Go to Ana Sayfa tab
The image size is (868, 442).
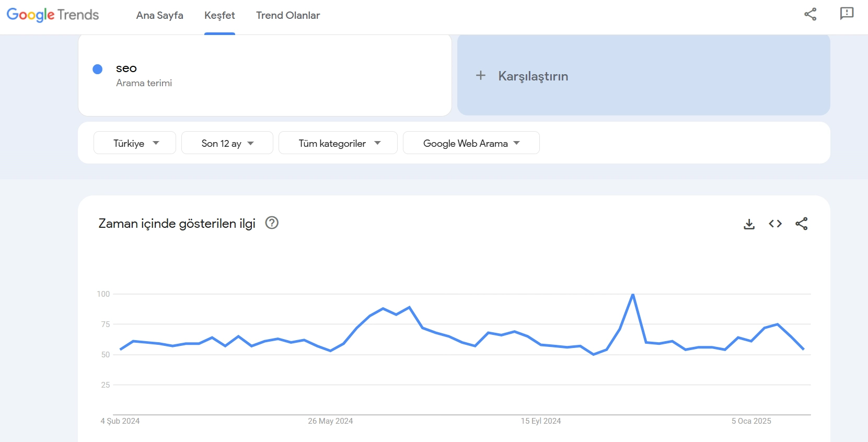pos(160,16)
